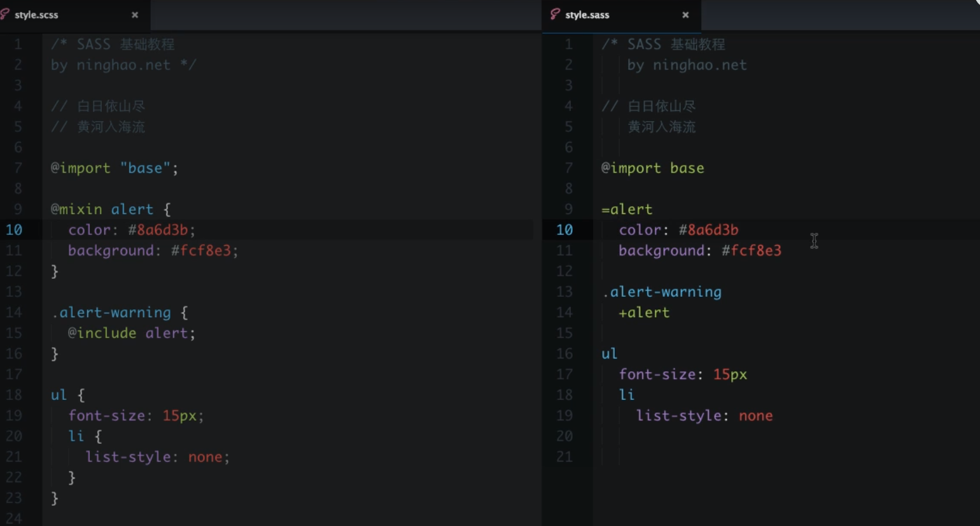Click '@import "base";' in style.scss
980x526 pixels.
(x=115, y=168)
